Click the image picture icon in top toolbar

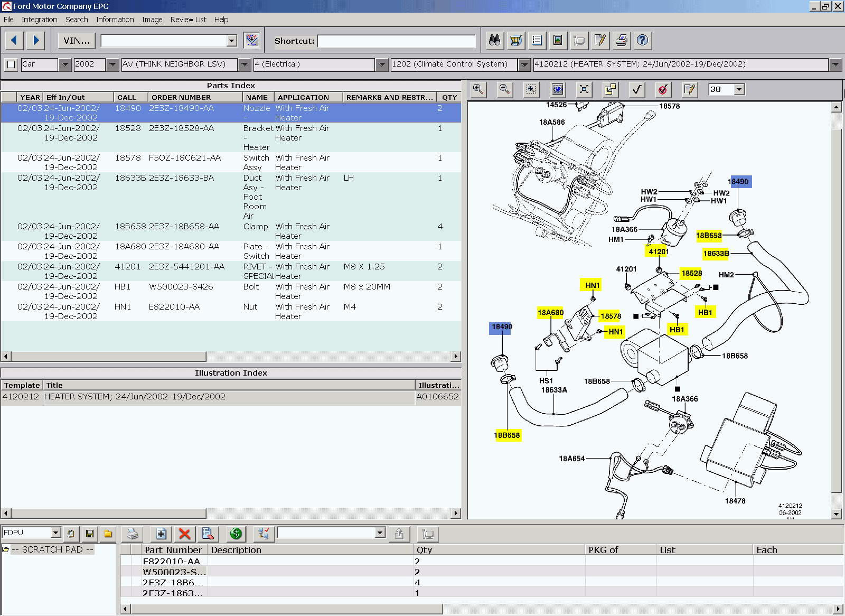(x=558, y=40)
